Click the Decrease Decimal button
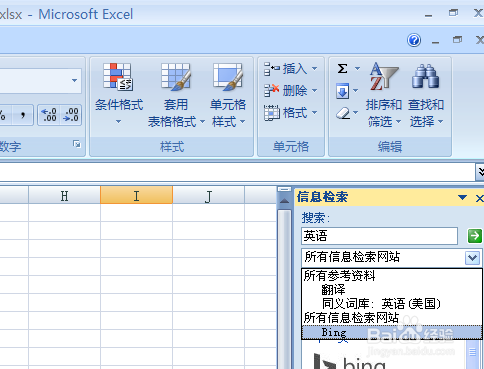484x369 pixels. click(71, 115)
